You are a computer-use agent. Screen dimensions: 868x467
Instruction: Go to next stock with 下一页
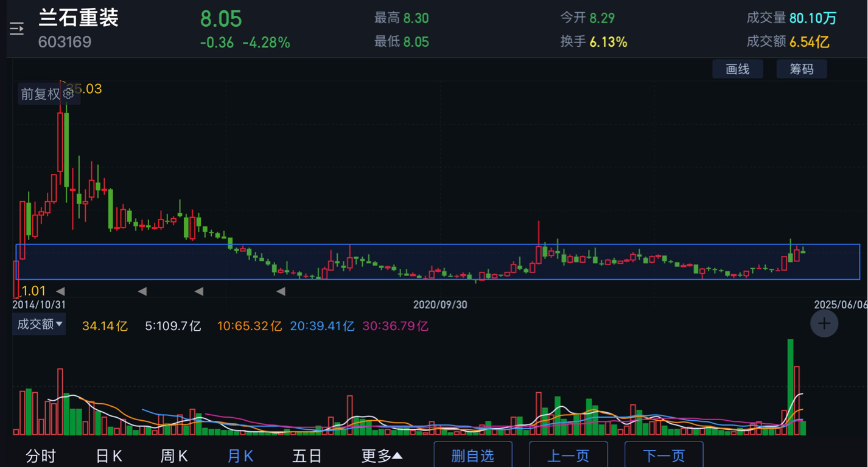click(x=664, y=455)
